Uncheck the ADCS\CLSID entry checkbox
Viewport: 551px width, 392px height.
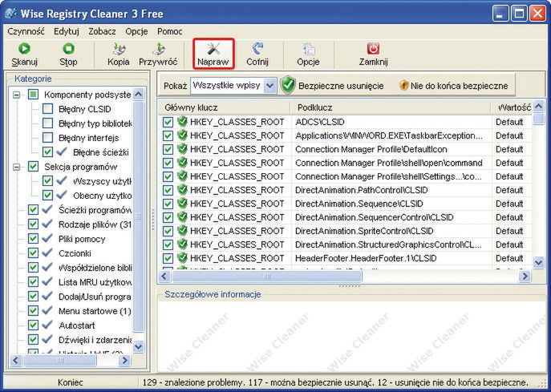point(168,122)
